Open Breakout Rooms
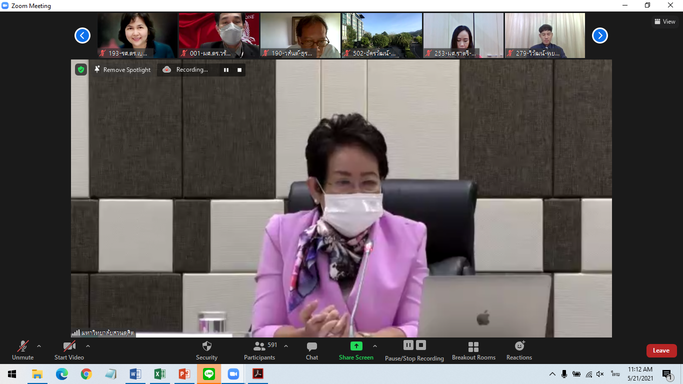Image resolution: width=683 pixels, height=384 pixels. click(x=473, y=350)
